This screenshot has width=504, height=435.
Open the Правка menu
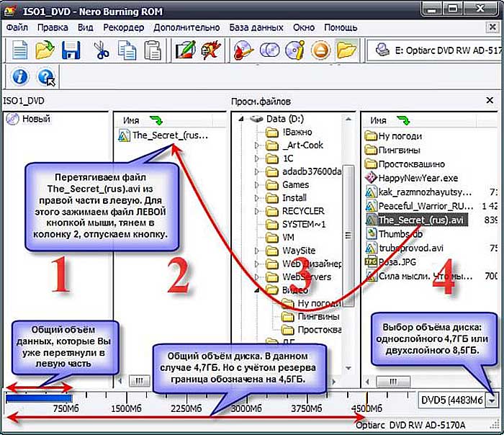[53, 27]
